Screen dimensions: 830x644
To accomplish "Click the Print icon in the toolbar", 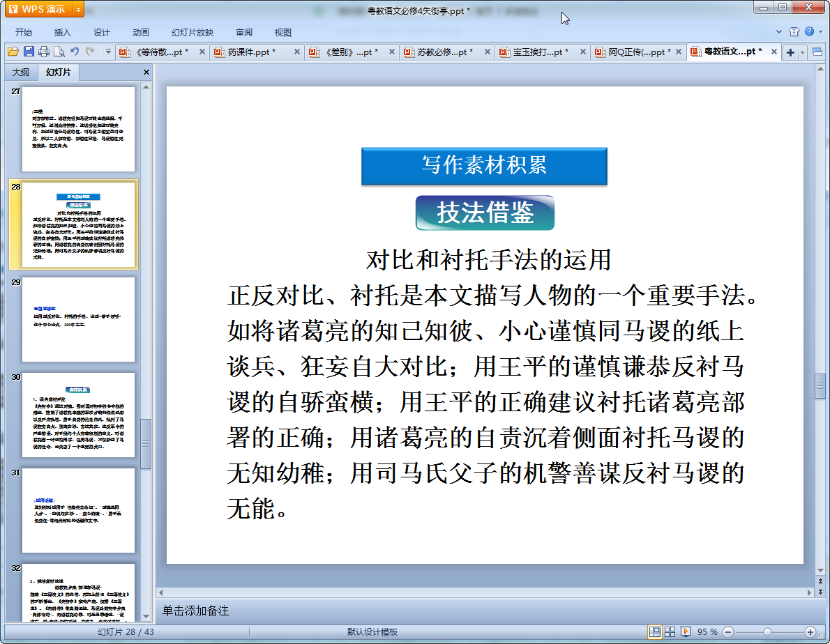I will [x=44, y=52].
